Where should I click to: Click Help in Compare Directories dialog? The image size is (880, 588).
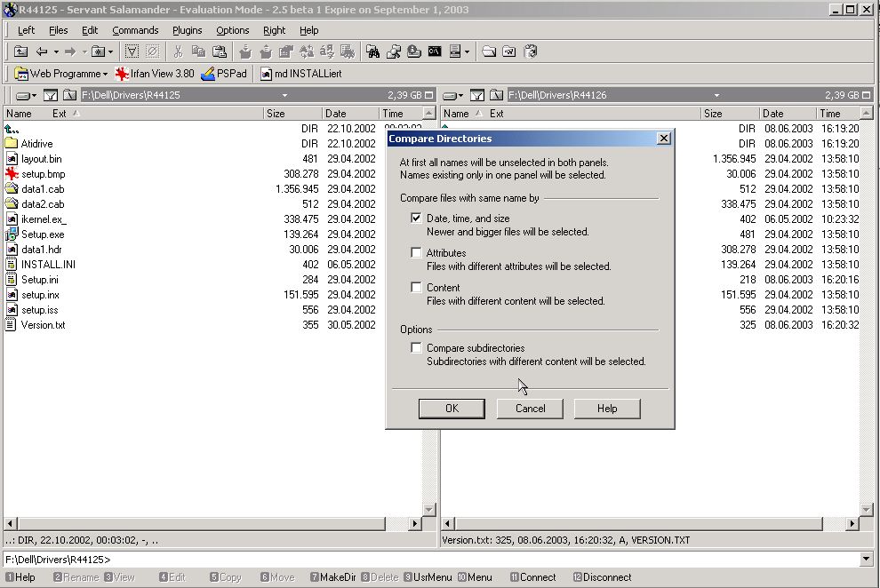[x=607, y=409]
